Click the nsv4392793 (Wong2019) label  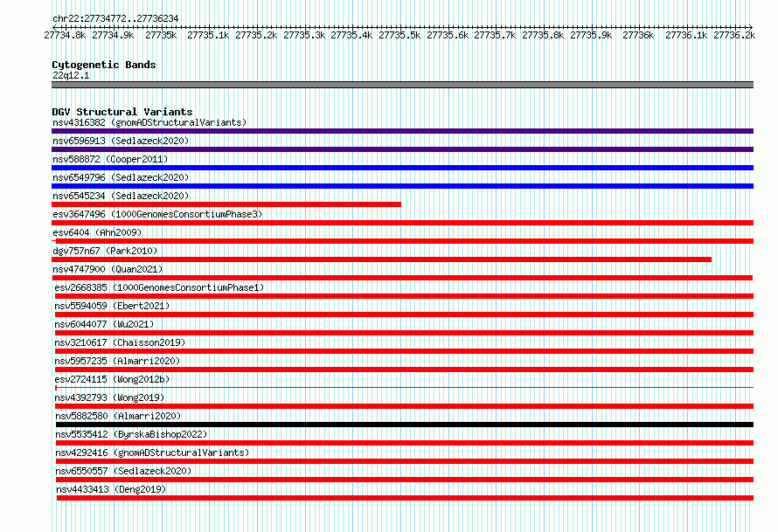pos(109,397)
